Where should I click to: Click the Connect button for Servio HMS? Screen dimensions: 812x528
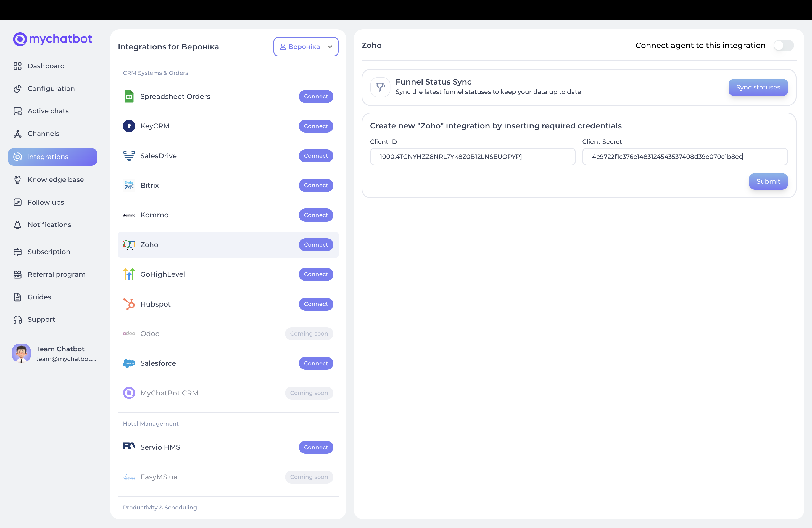tap(316, 447)
